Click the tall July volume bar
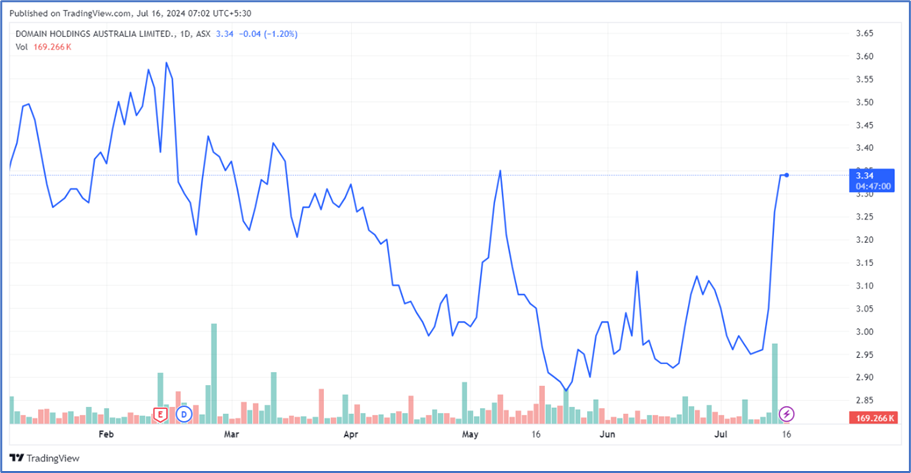911x473 pixels. pyautogui.click(x=774, y=384)
